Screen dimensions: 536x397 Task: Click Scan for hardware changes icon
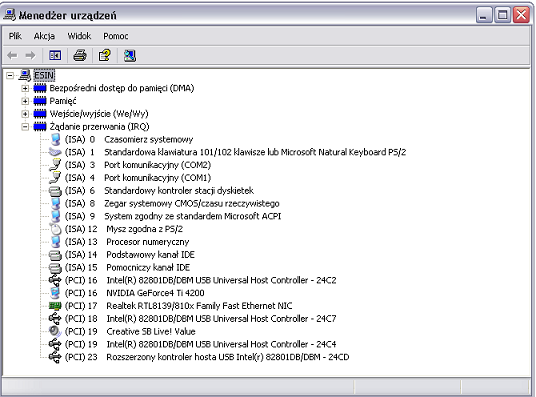[130, 55]
